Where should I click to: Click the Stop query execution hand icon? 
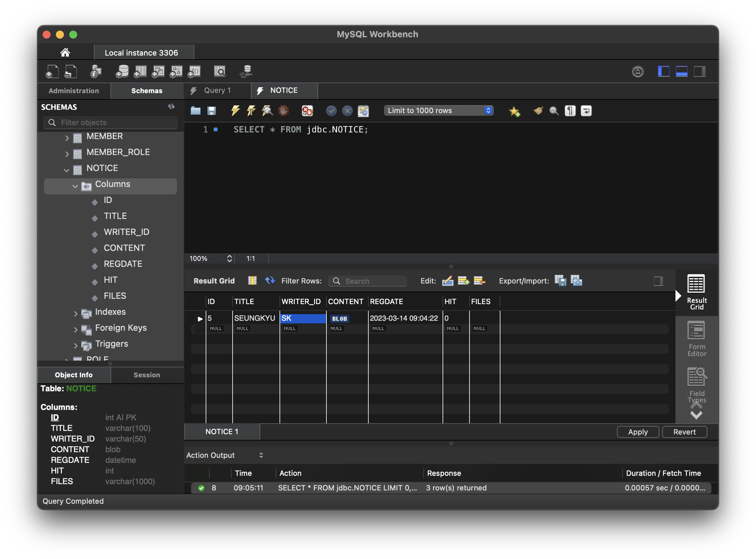[283, 111]
